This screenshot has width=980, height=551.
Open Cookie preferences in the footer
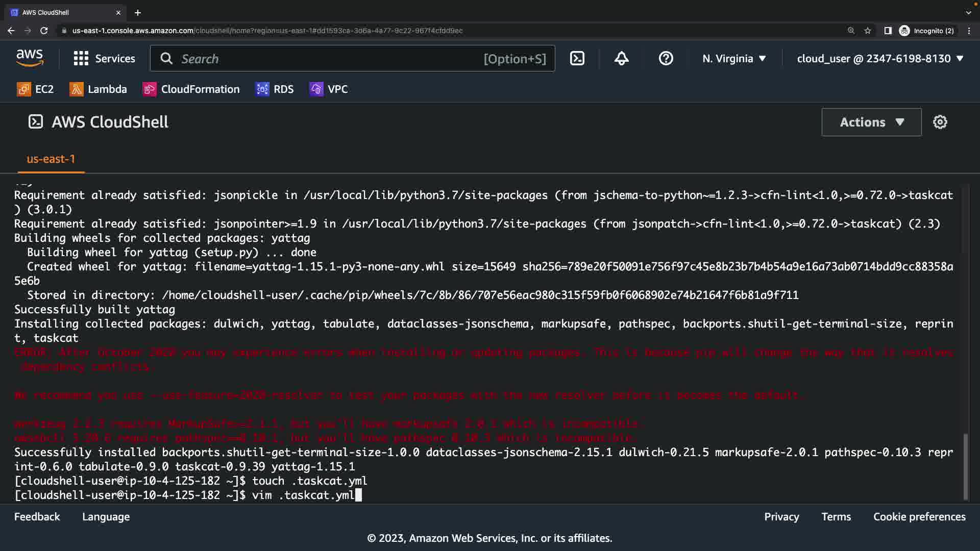coord(919,517)
